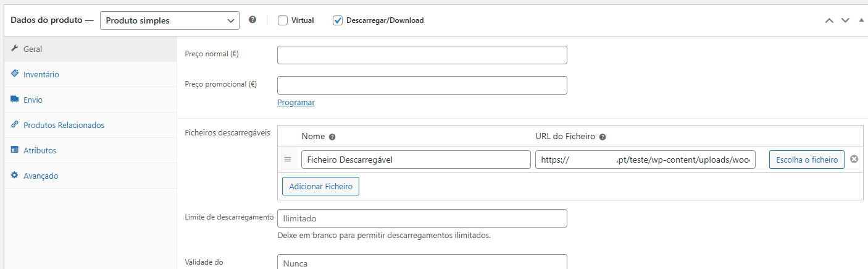Click the help icon beside product type

click(252, 20)
